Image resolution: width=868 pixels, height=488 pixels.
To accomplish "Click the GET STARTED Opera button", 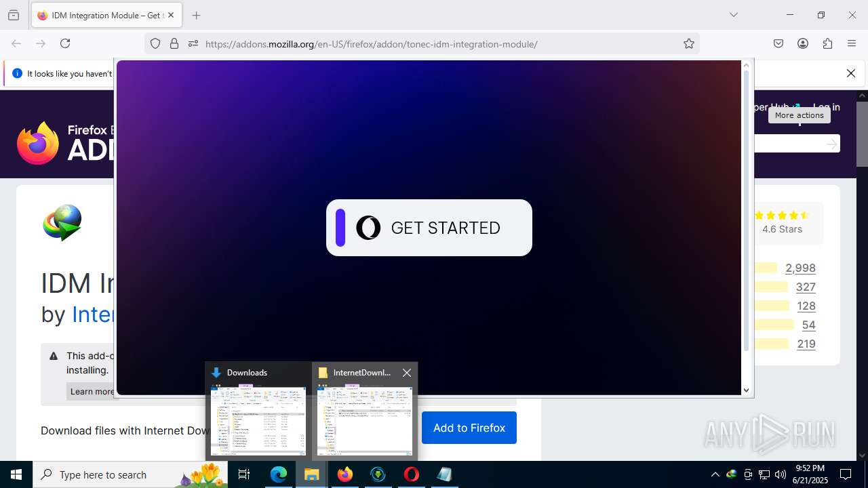I will click(429, 228).
